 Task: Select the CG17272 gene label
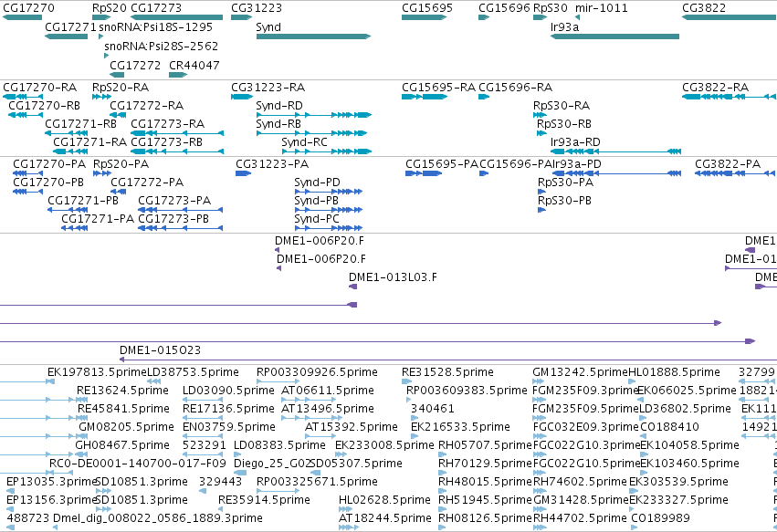coord(135,65)
